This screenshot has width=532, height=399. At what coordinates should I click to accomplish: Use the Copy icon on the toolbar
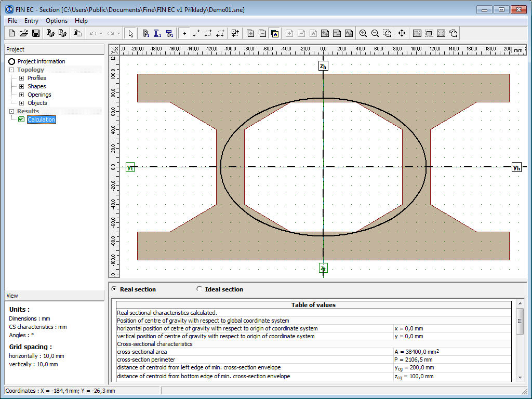[x=78, y=33]
